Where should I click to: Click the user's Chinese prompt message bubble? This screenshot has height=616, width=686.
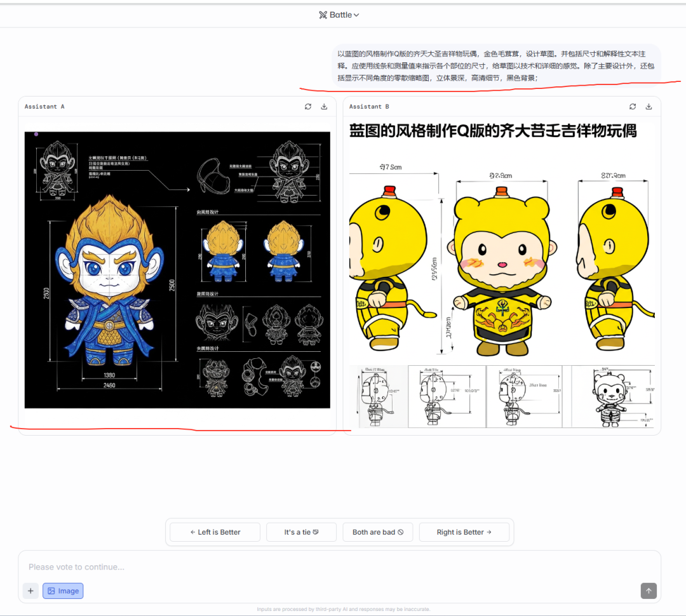495,65
